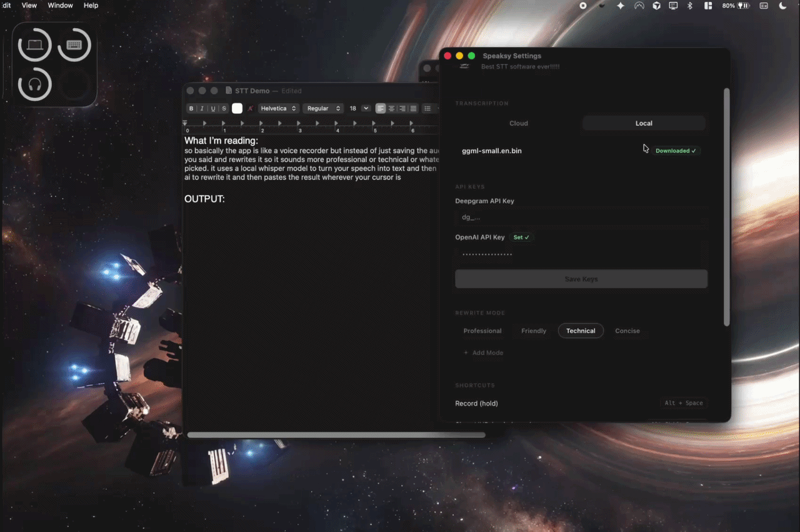Open the Window menu
The image size is (800, 532).
coord(60,5)
